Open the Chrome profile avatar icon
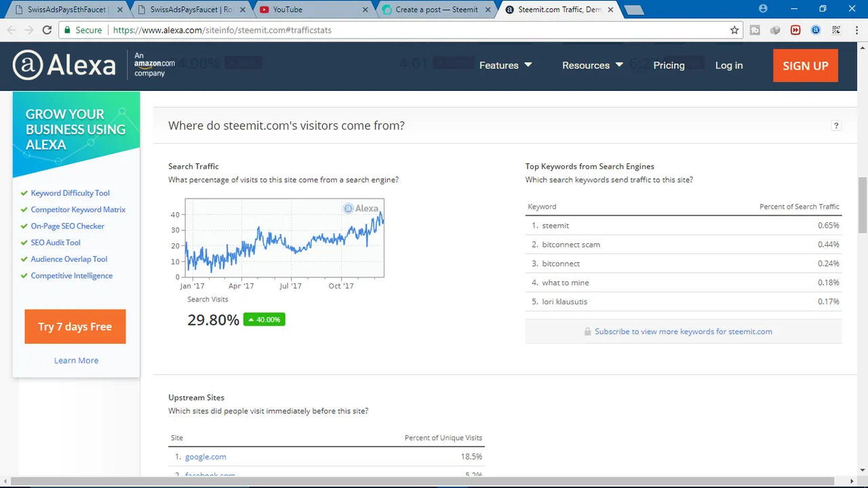The width and height of the screenshot is (868, 488). click(763, 9)
